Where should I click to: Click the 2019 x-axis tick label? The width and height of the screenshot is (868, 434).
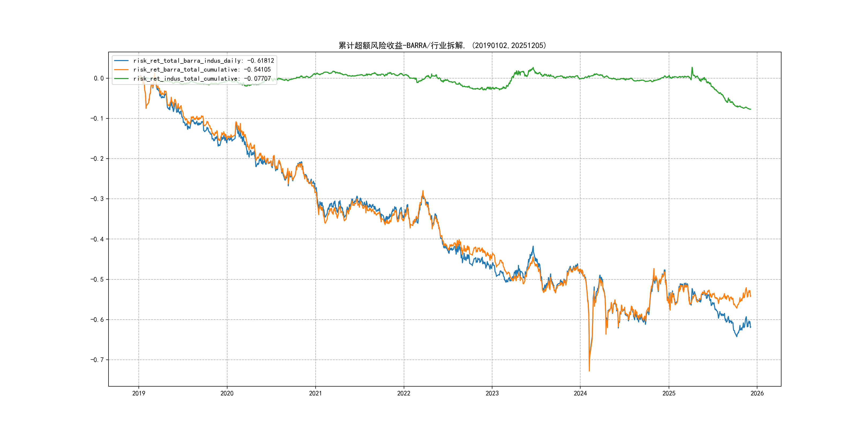point(139,393)
